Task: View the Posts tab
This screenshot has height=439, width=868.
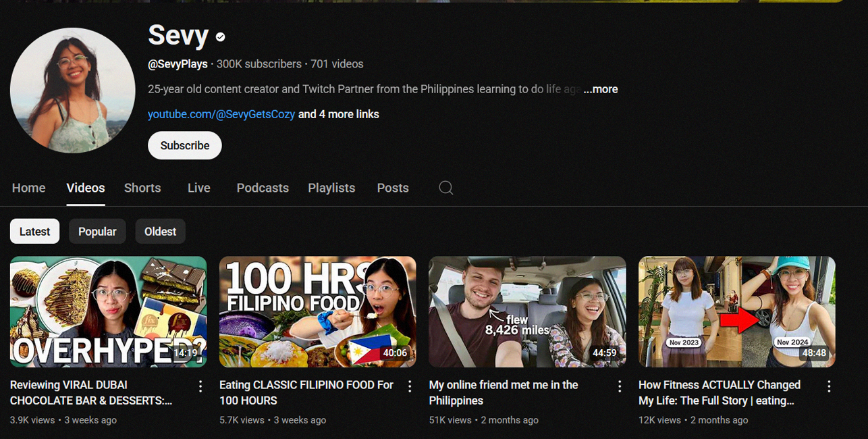Action: [x=393, y=188]
